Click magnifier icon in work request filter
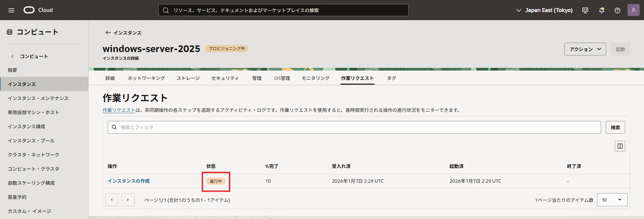 tap(114, 127)
